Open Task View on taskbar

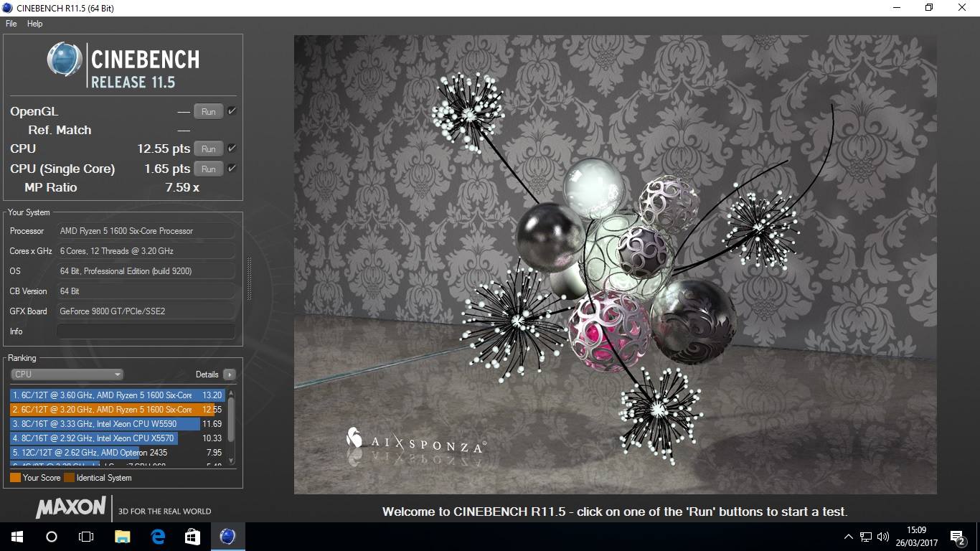pyautogui.click(x=86, y=537)
